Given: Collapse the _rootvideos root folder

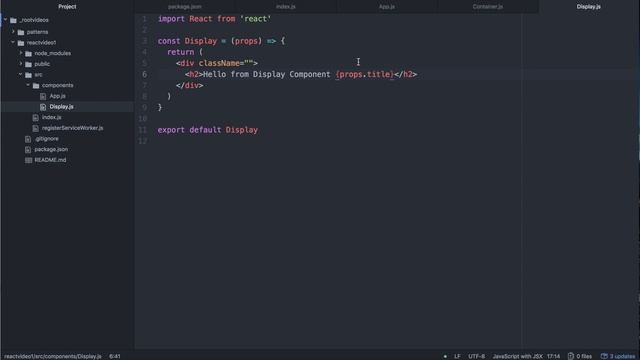Looking at the screenshot, I should [5, 20].
